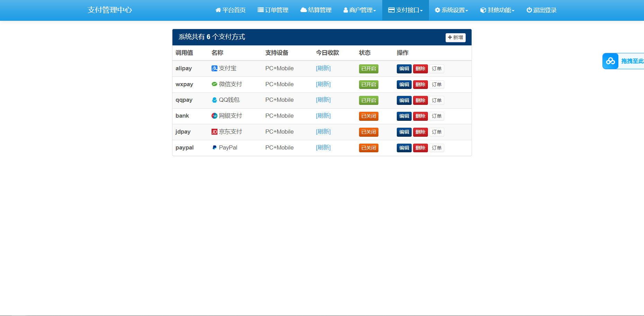Viewport: 644px width, 316px height.
Task: Click the JD Pay logo icon
Action: click(x=214, y=132)
